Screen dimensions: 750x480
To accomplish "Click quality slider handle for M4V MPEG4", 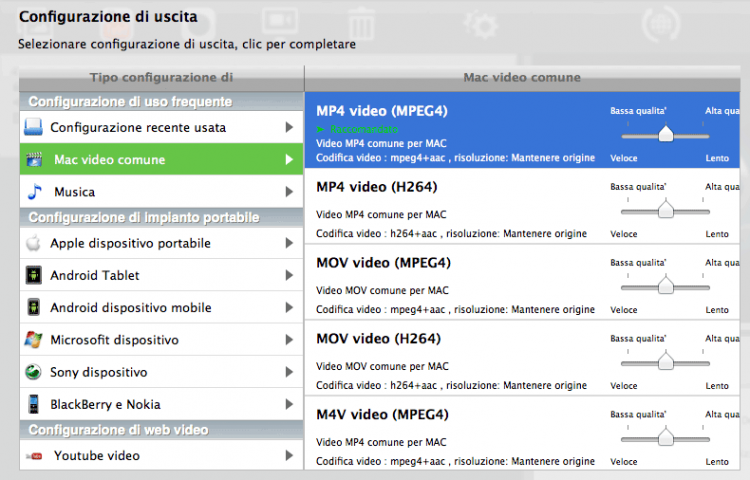I will click(665, 437).
